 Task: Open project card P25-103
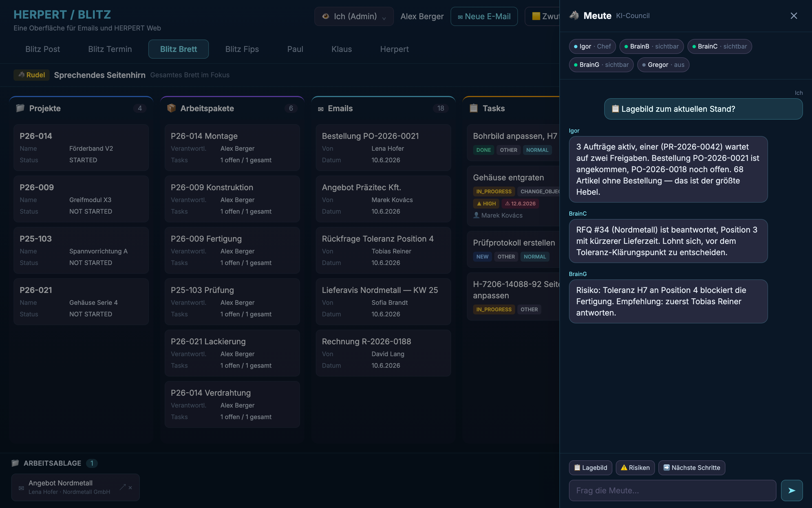tap(81, 250)
